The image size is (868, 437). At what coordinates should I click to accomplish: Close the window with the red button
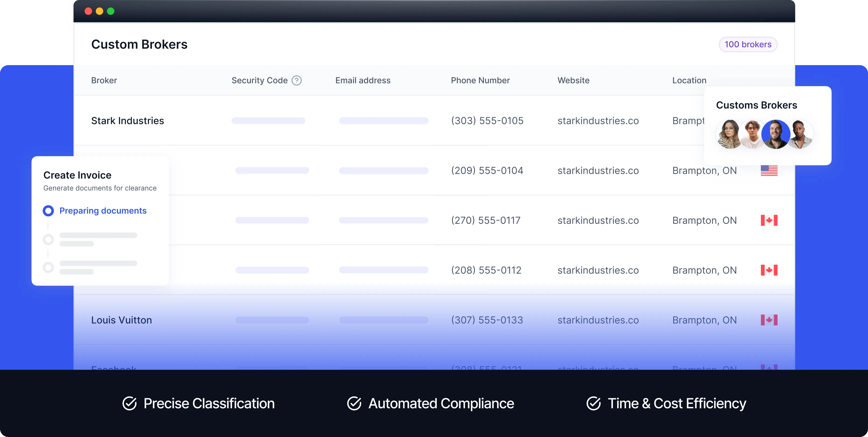[x=88, y=11]
